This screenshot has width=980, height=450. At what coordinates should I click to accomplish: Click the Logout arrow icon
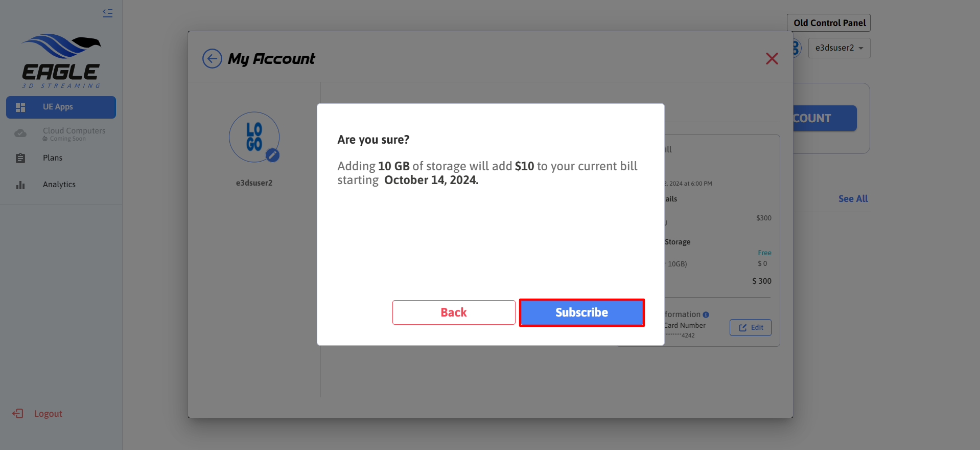pyautogui.click(x=18, y=414)
